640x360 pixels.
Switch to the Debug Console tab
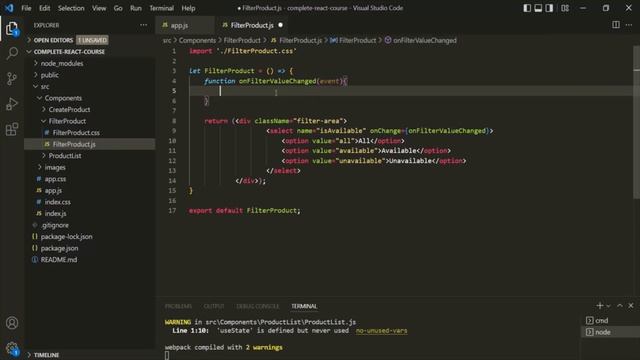pyautogui.click(x=258, y=306)
